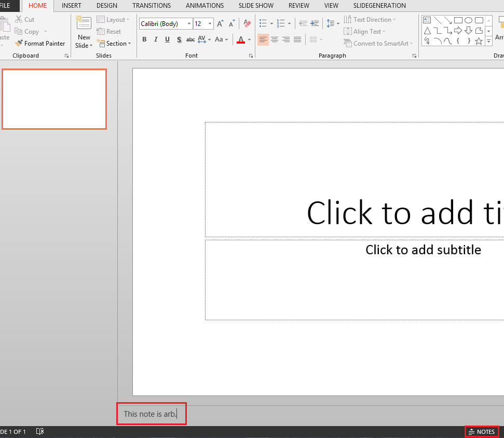Switch to the INSERT tab

71,6
